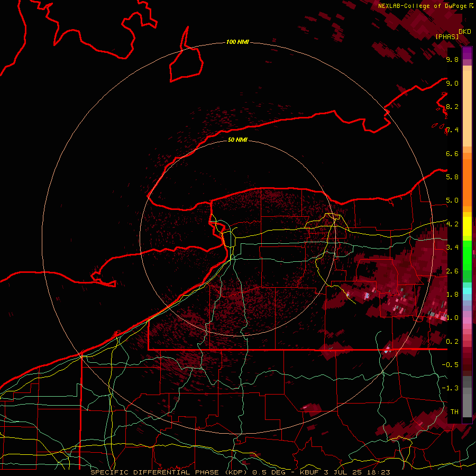Click the pale peach band of the color scale

467,108
